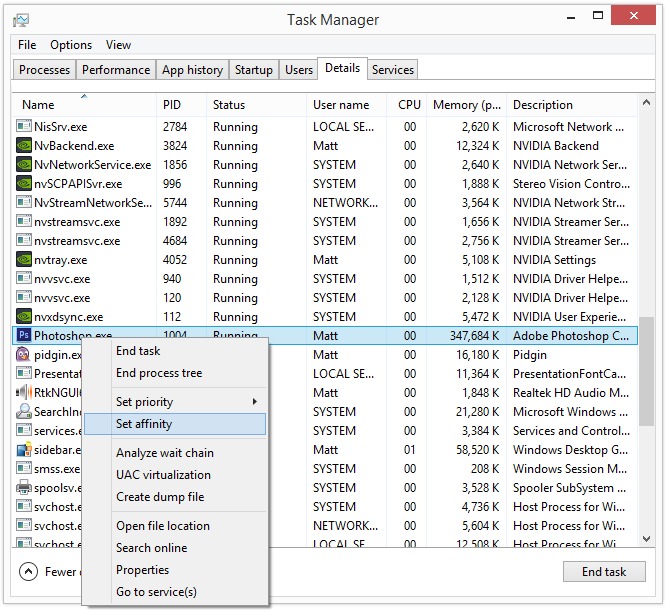Collapse view with Fewer details arrow
This screenshot has height=610, width=666.
(x=30, y=572)
